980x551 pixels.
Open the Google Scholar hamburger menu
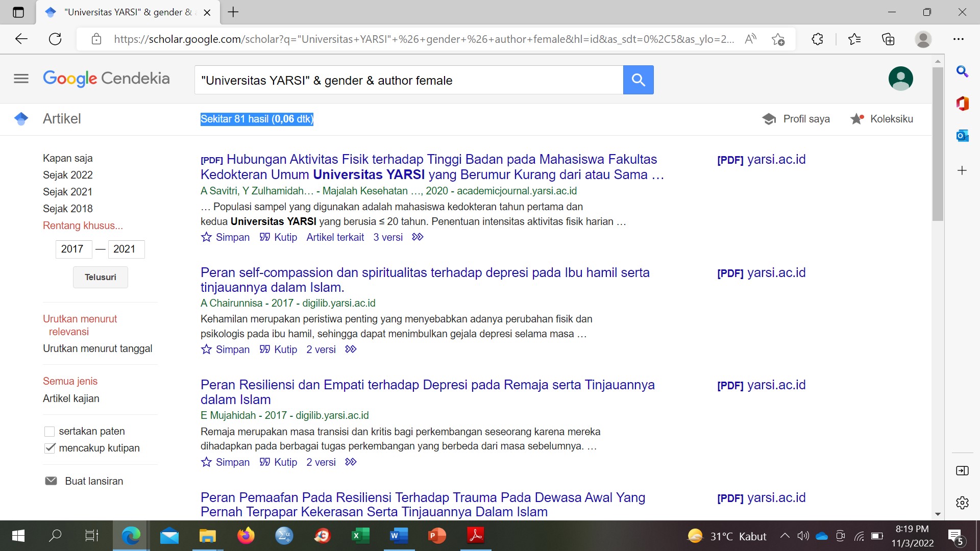click(x=21, y=79)
